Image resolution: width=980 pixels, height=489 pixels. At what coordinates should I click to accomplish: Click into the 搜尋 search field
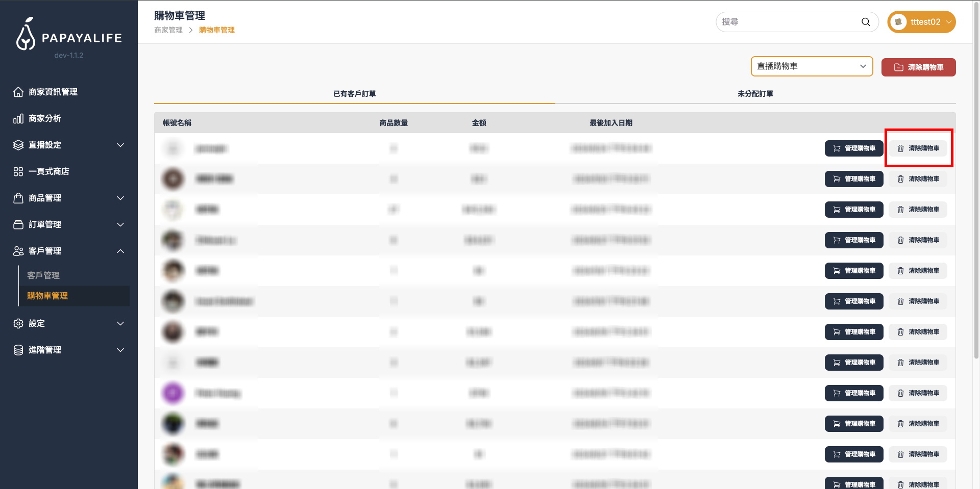[789, 22]
